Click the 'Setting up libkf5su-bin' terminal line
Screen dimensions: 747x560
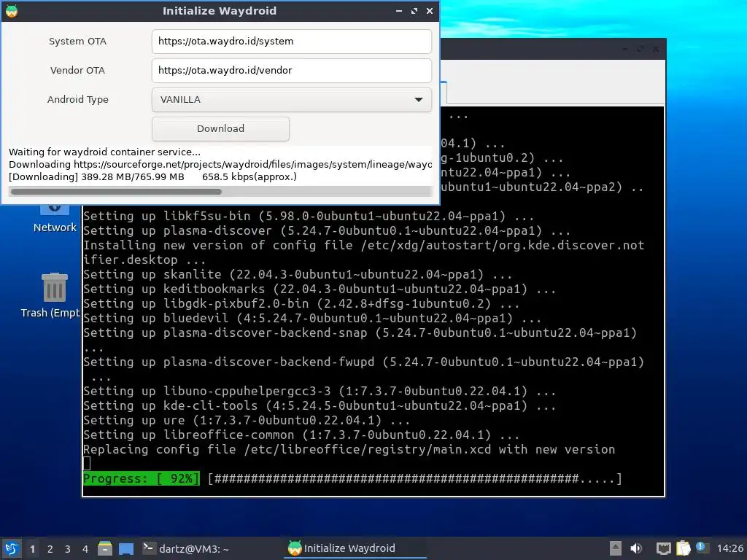pyautogui.click(x=309, y=216)
